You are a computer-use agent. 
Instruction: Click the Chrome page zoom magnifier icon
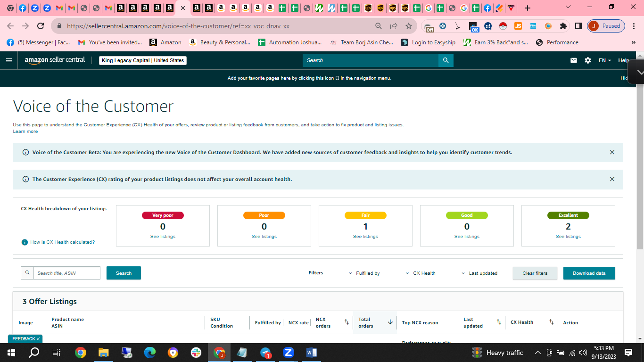click(379, 26)
